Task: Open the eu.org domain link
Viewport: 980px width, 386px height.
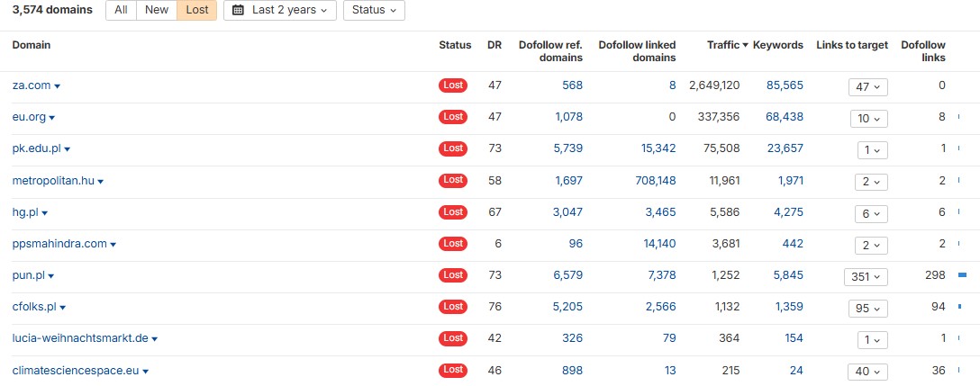Action: [x=29, y=117]
